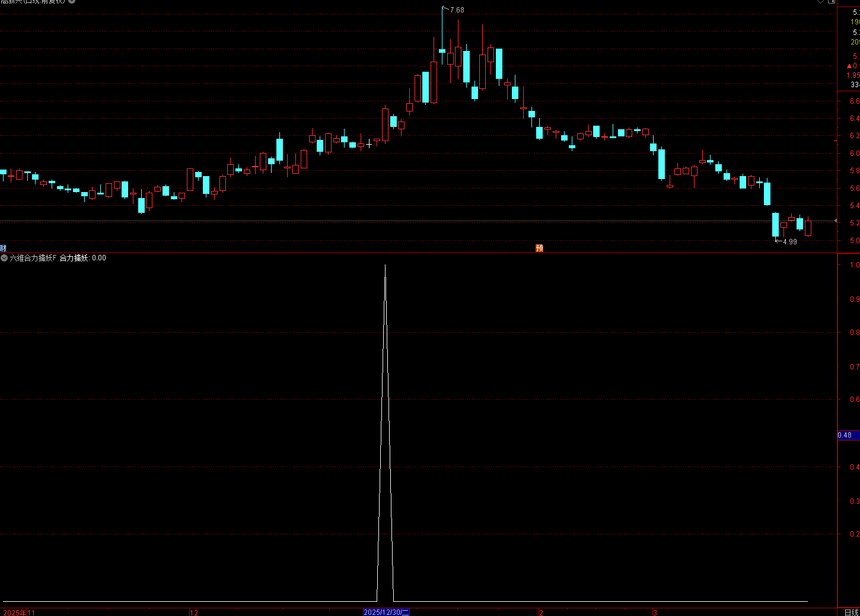
Task: Click the small arrow beside price axis 5.2
Action: 836,221
